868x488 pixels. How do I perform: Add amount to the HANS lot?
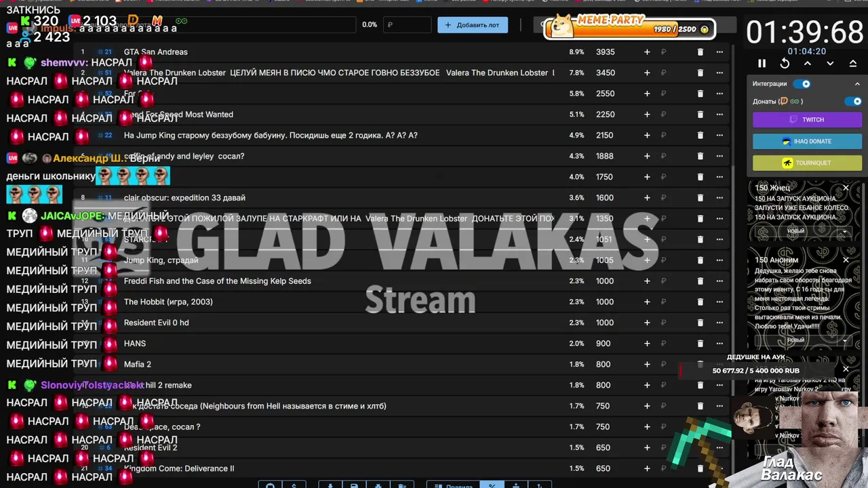pyautogui.click(x=647, y=344)
